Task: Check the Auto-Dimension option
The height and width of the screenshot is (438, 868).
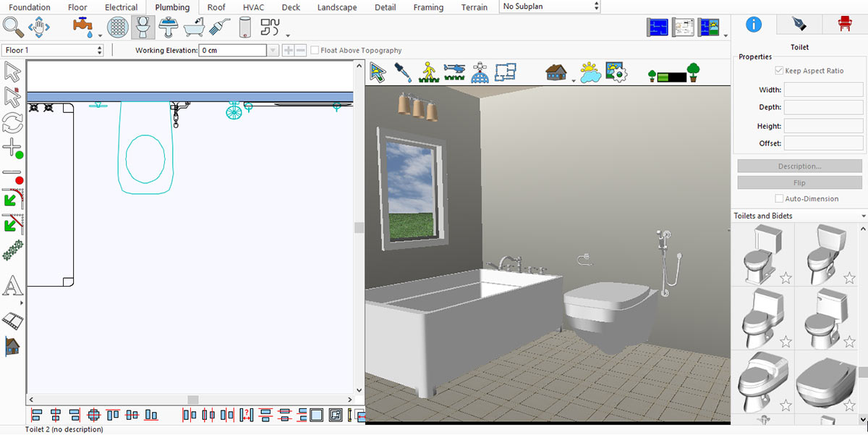Action: [779, 198]
